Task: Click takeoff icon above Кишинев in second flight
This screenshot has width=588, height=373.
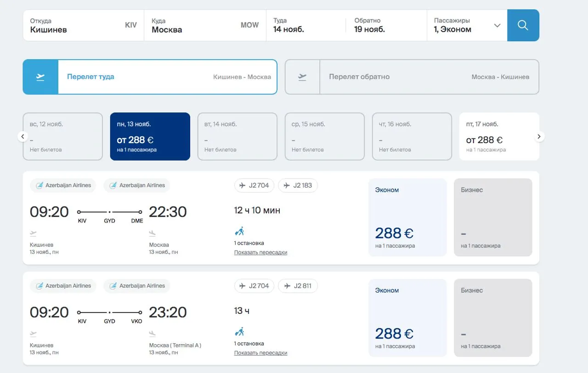Action: (x=33, y=334)
